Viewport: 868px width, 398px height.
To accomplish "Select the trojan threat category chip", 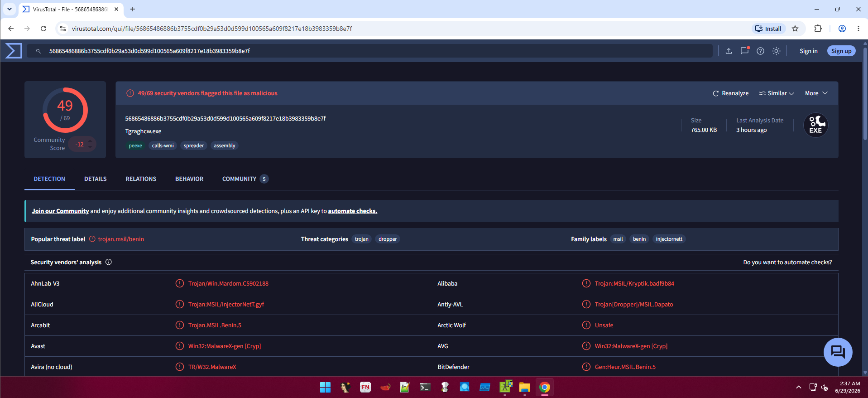I will point(361,239).
